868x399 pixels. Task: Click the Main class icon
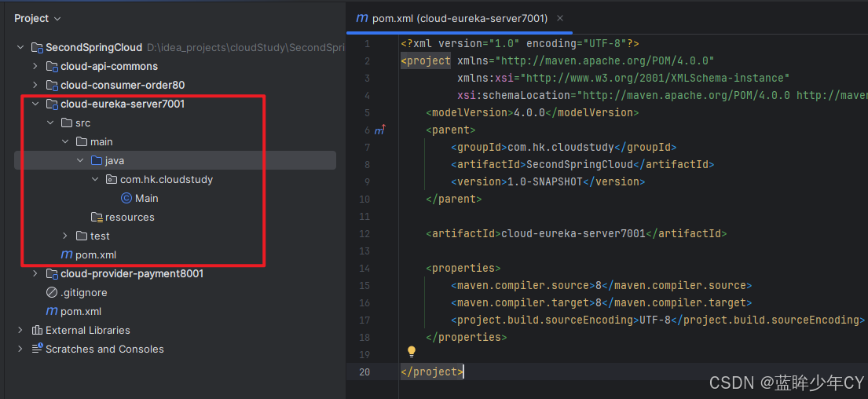(126, 198)
